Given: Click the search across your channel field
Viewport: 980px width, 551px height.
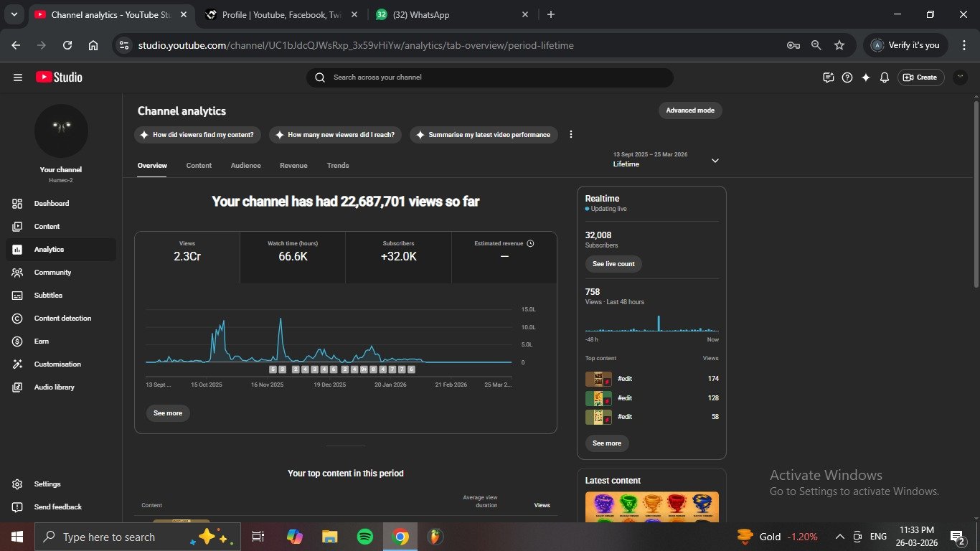Looking at the screenshot, I should coord(490,77).
